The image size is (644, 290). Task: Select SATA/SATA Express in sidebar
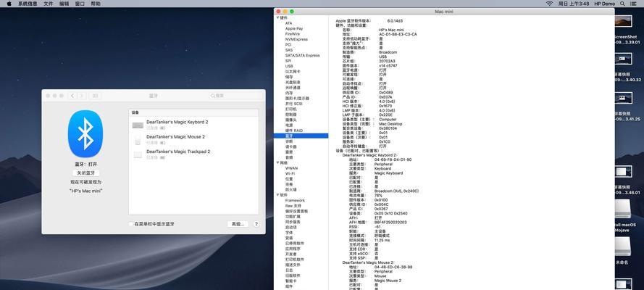coord(302,55)
